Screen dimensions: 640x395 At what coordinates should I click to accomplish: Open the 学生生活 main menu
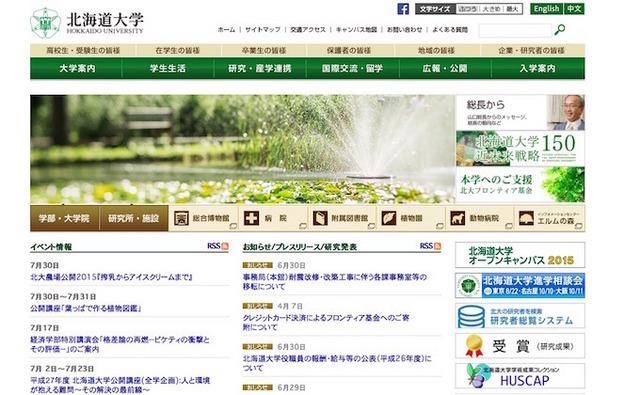pos(168,68)
